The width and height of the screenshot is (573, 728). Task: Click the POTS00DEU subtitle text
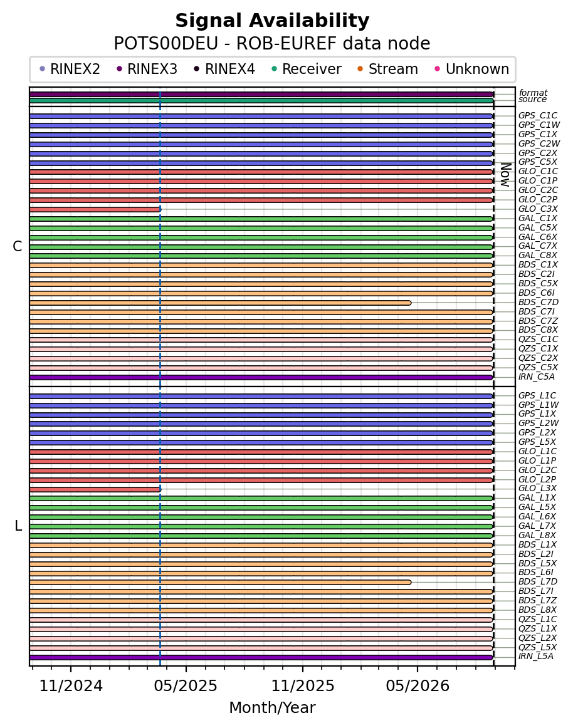coord(272,43)
